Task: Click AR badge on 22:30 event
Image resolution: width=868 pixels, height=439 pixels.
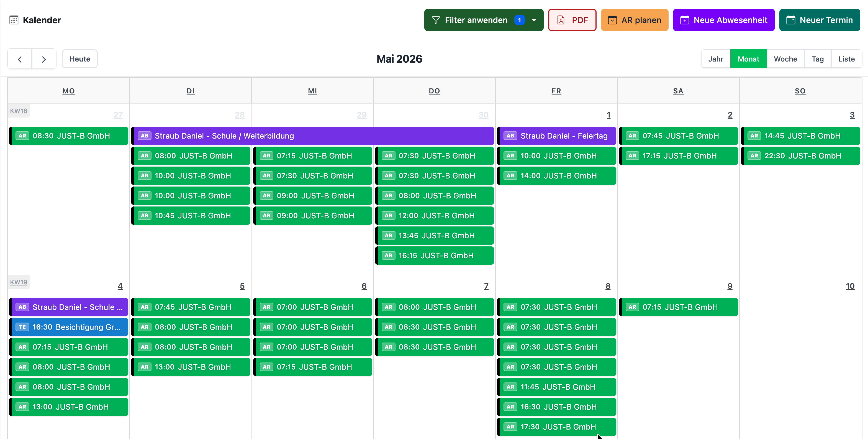Action: (754, 156)
